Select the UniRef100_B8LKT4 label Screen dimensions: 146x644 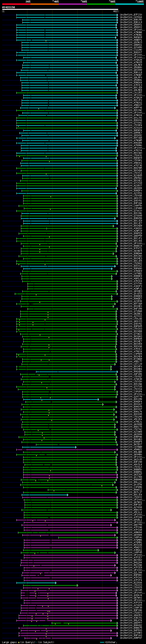[131, 620]
